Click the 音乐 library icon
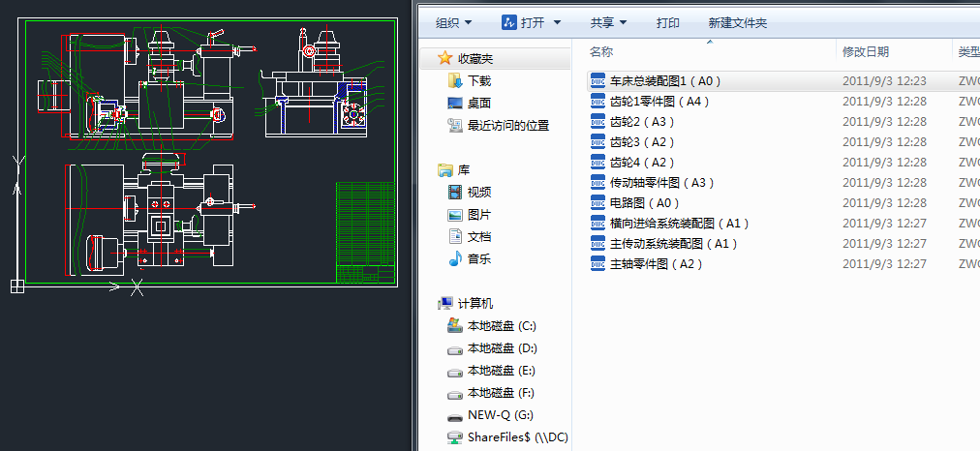The image size is (980, 451). pyautogui.click(x=455, y=258)
